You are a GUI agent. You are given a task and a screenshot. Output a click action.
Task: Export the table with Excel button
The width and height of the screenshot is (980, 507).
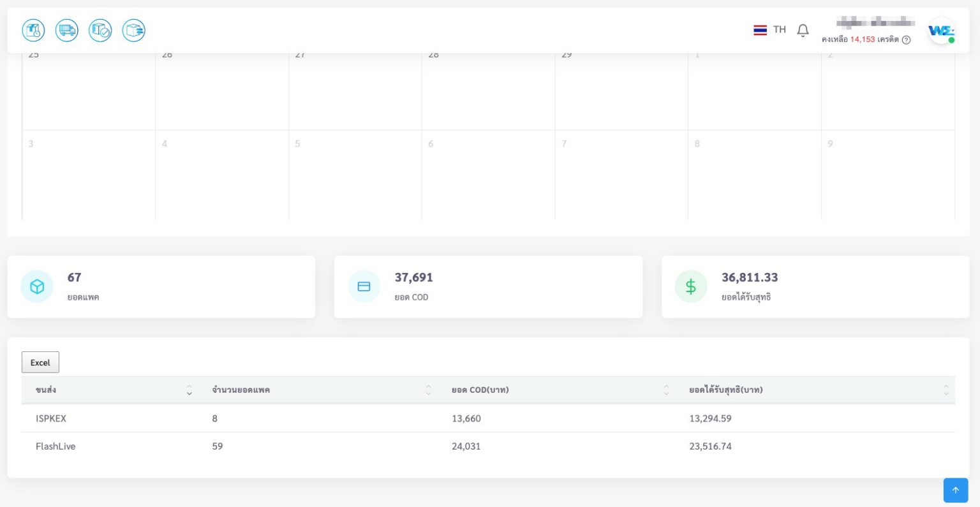(40, 362)
